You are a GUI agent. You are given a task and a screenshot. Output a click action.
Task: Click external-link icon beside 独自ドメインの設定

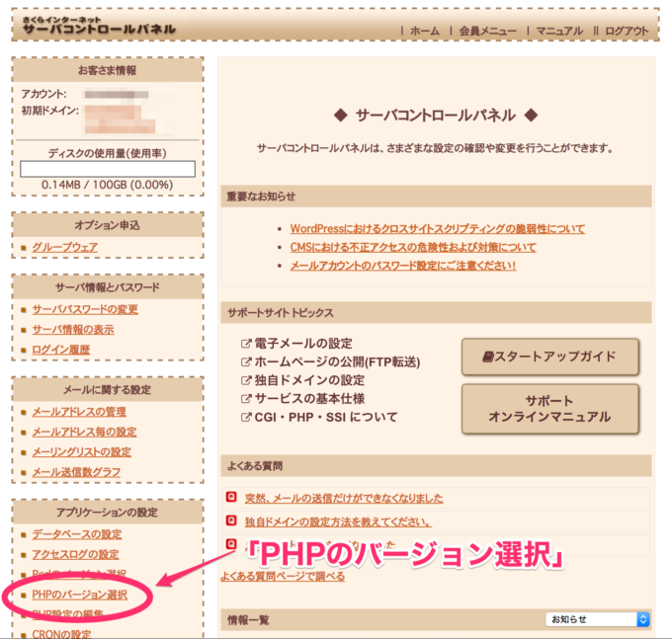245,380
